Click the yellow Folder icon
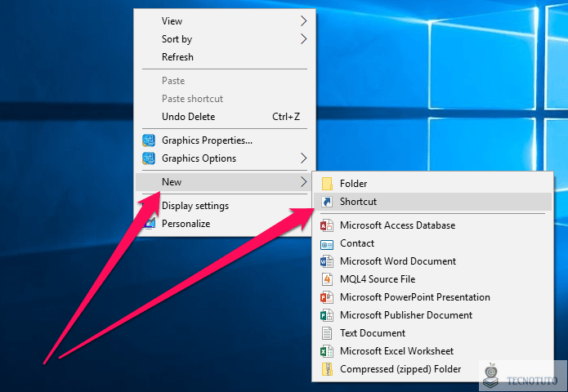This screenshot has height=392, width=568. [x=327, y=184]
